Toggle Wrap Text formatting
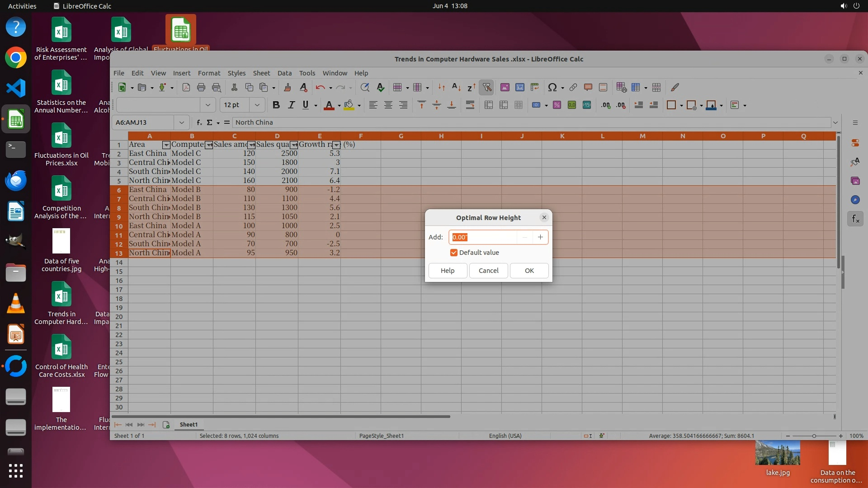This screenshot has width=868, height=488. (470, 105)
